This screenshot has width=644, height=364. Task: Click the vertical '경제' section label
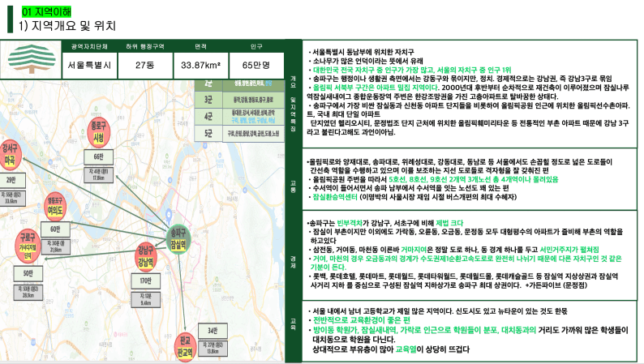(x=293, y=262)
